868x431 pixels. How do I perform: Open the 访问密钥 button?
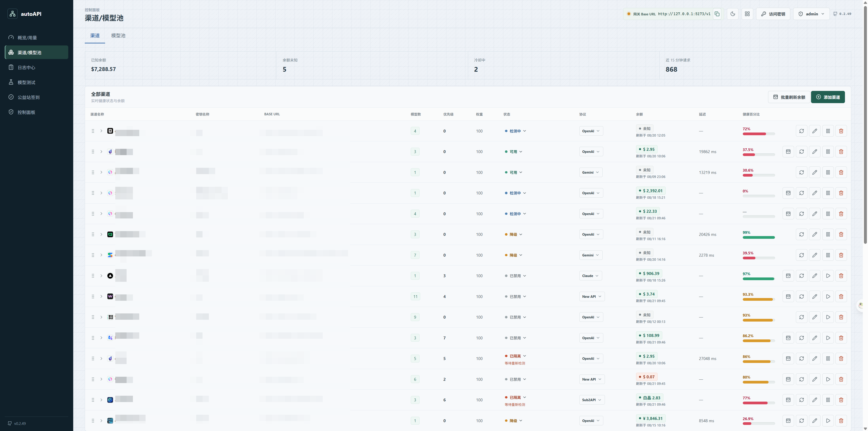click(x=773, y=14)
